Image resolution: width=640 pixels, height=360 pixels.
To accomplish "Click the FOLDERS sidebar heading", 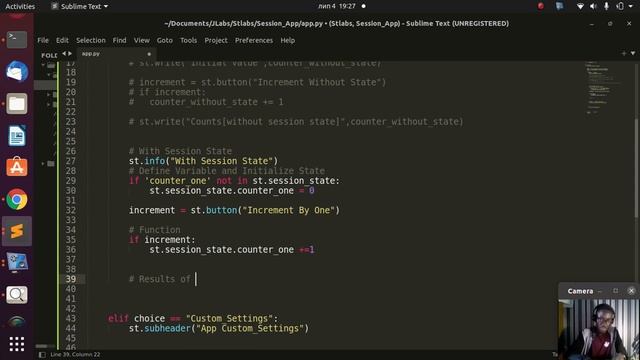I will pyautogui.click(x=49, y=55).
